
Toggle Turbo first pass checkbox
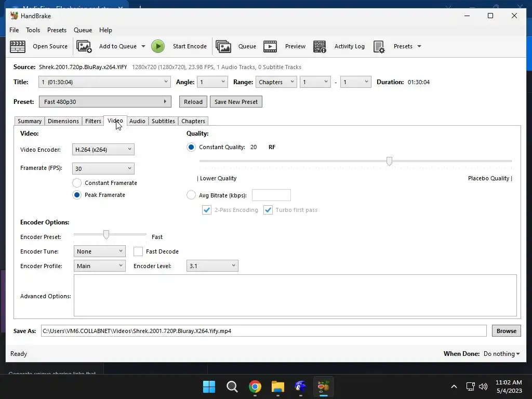(x=268, y=210)
